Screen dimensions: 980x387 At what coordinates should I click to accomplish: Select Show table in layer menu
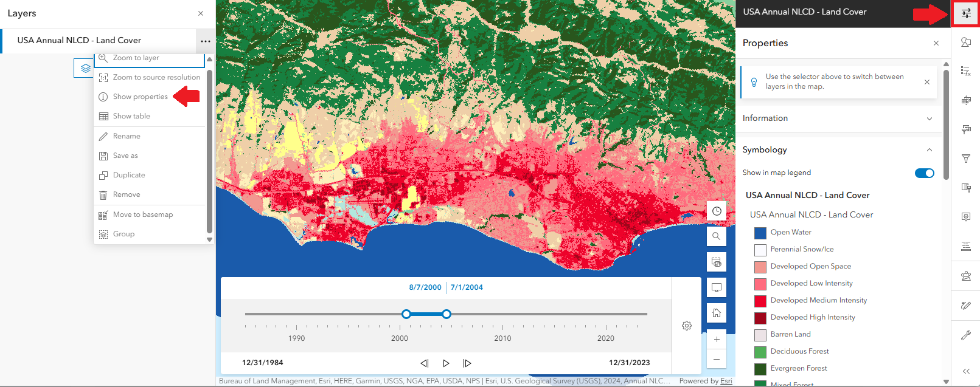click(131, 116)
